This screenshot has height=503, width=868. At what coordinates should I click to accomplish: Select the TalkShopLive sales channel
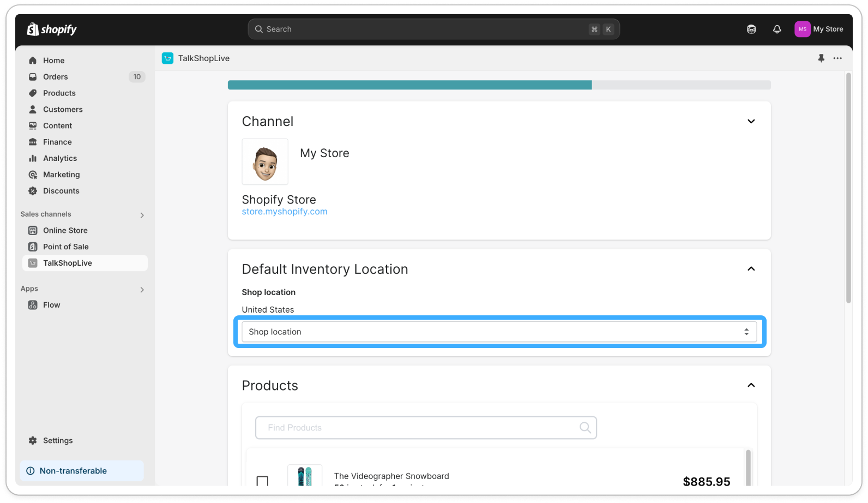85,264
